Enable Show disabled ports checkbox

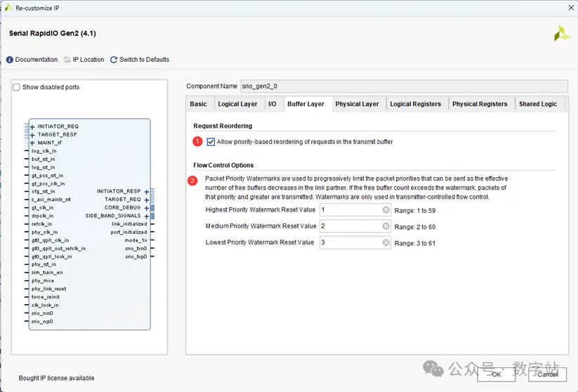pos(17,87)
